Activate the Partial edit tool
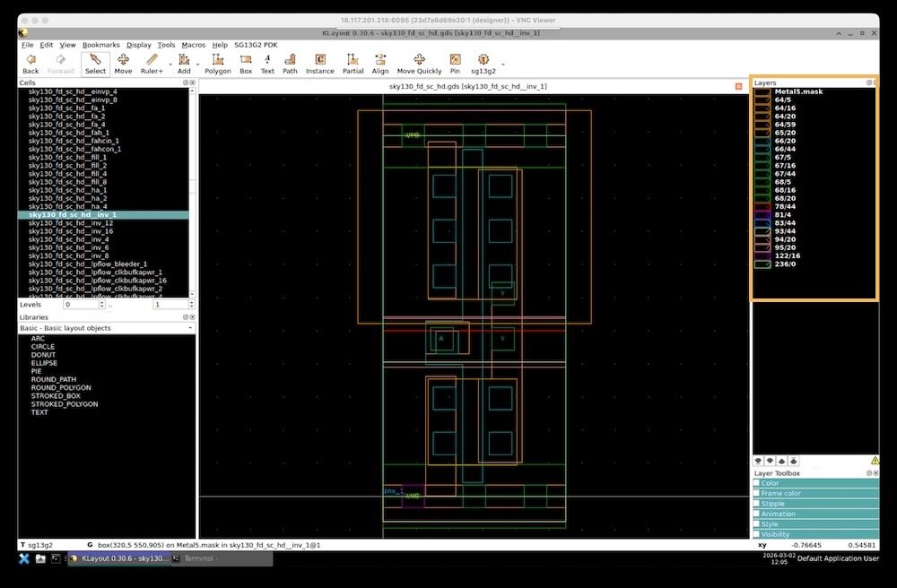897x588 pixels. pos(353,63)
